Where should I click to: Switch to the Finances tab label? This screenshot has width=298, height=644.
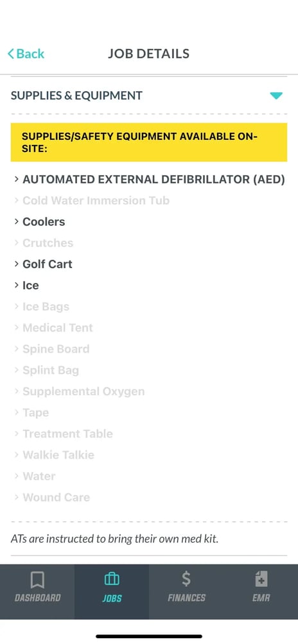click(186, 598)
